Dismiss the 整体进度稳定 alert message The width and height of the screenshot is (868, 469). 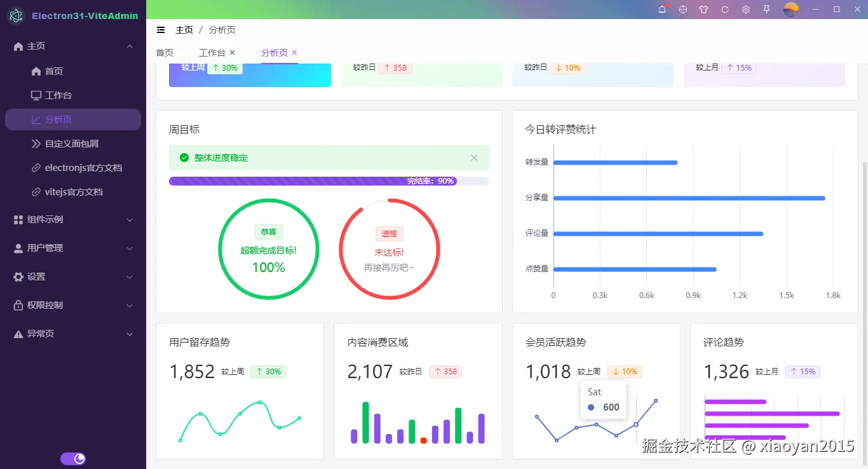click(473, 157)
